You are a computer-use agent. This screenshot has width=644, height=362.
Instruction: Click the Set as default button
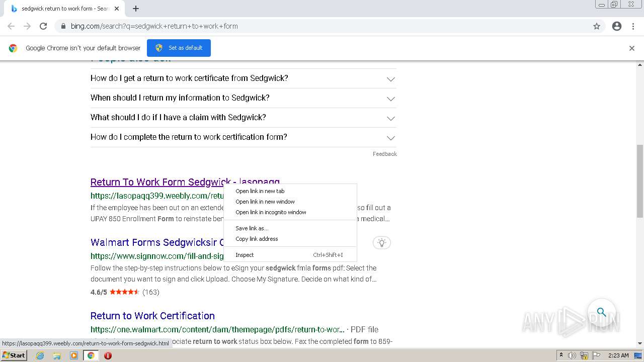[x=179, y=48]
